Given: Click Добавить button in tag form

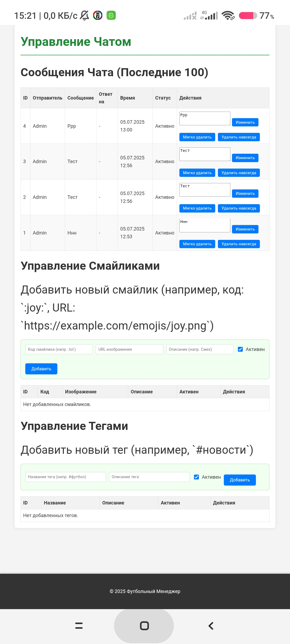Looking at the screenshot, I should [x=240, y=480].
